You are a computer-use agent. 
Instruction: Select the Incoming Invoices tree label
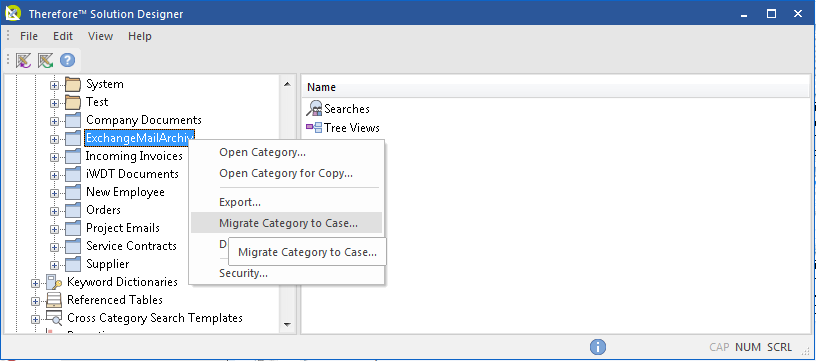(x=134, y=156)
